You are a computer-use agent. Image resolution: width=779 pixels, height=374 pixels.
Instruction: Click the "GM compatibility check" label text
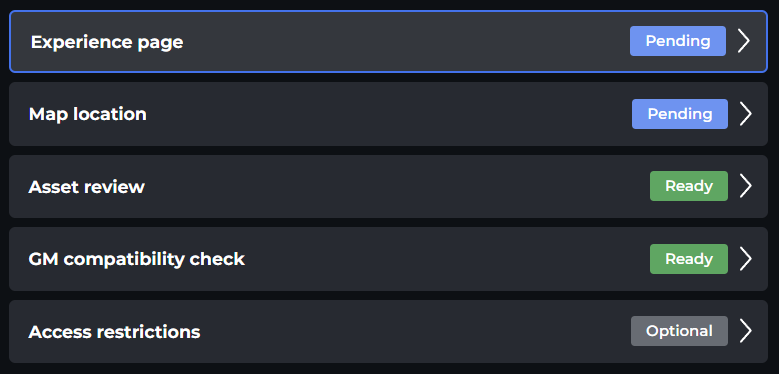tap(137, 259)
